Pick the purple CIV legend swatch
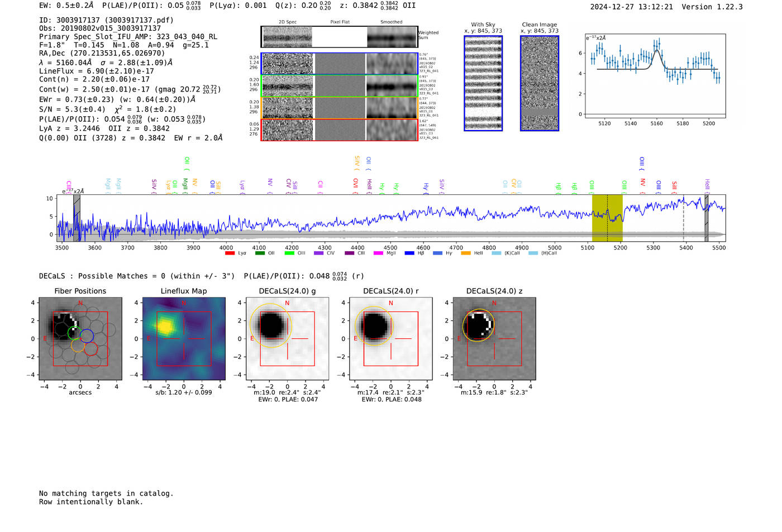 coord(319,253)
